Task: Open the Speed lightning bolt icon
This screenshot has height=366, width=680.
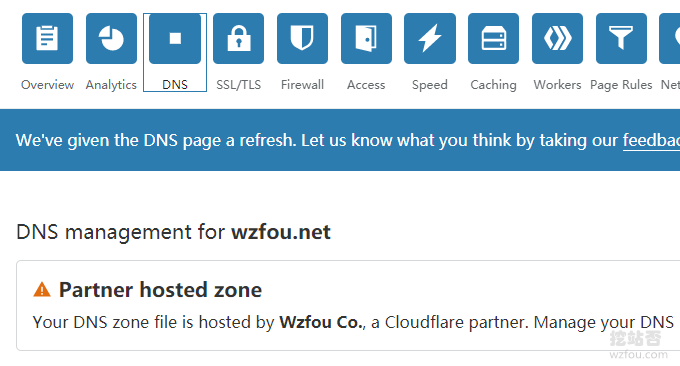Action: (430, 39)
